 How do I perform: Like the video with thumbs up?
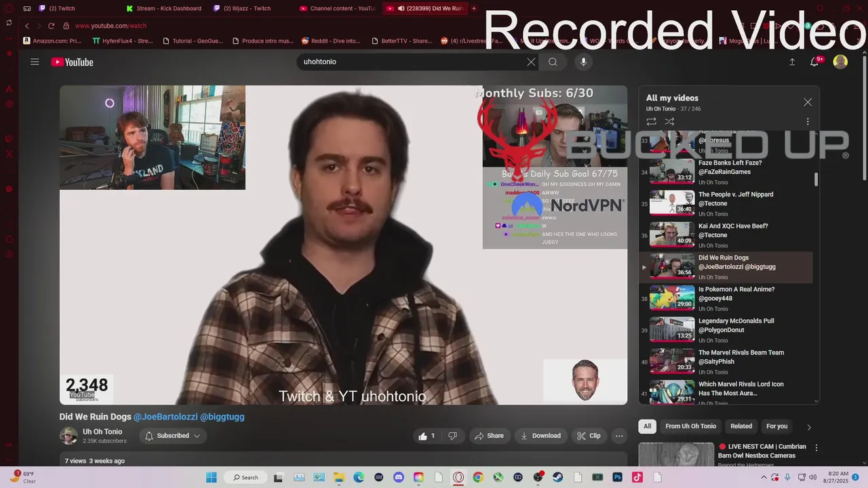click(427, 436)
